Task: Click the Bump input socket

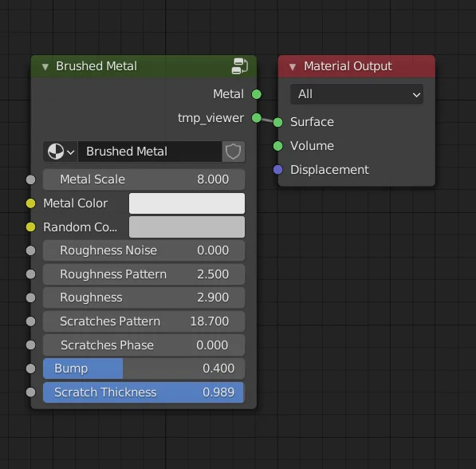Action: pos(30,368)
